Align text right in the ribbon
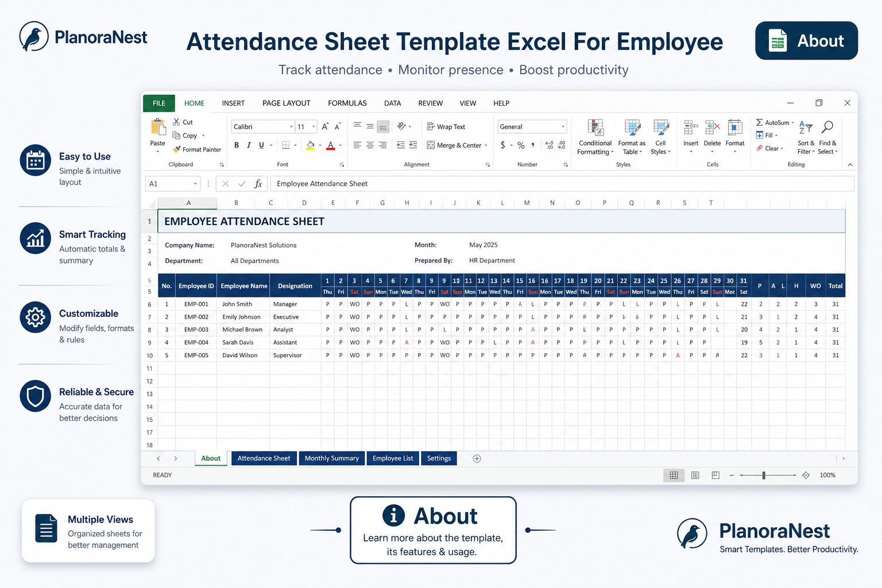The image size is (882, 588). pos(383,145)
